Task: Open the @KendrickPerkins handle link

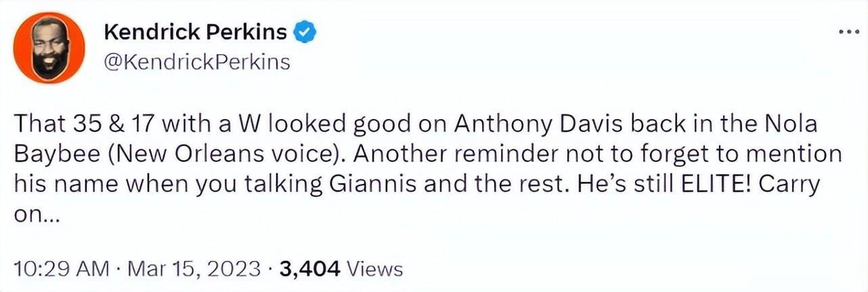Action: 197,62
